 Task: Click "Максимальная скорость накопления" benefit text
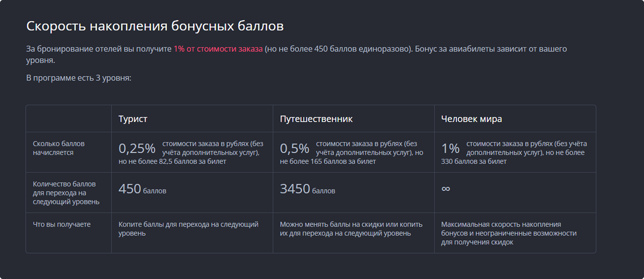point(508,233)
